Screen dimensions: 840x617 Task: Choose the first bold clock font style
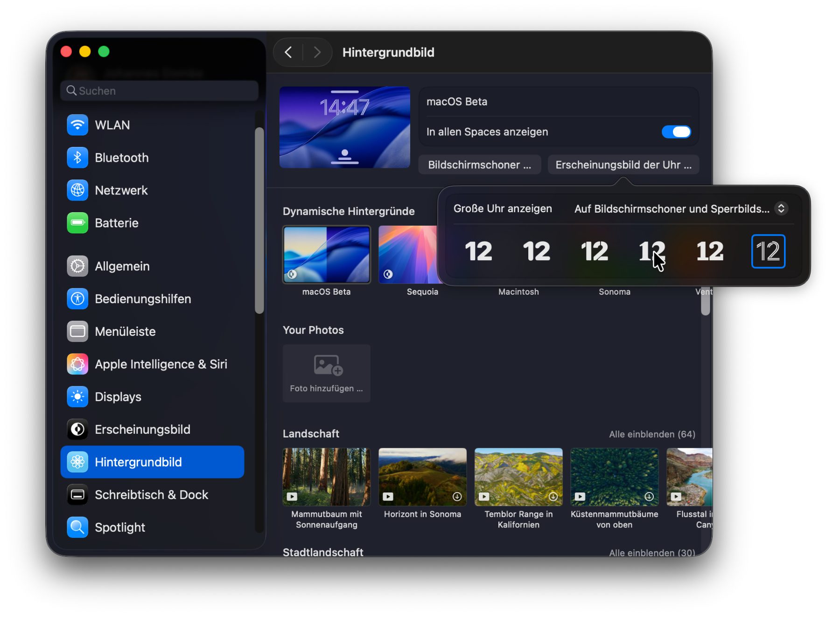point(478,251)
